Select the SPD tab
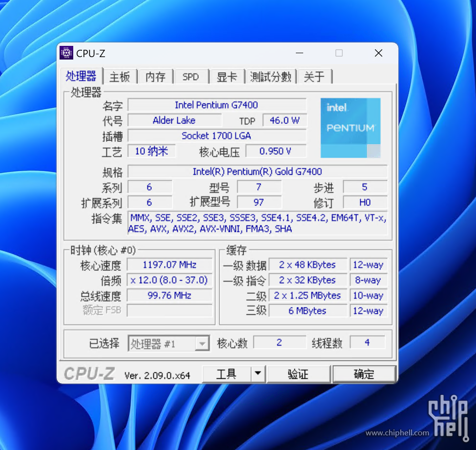 (x=190, y=77)
